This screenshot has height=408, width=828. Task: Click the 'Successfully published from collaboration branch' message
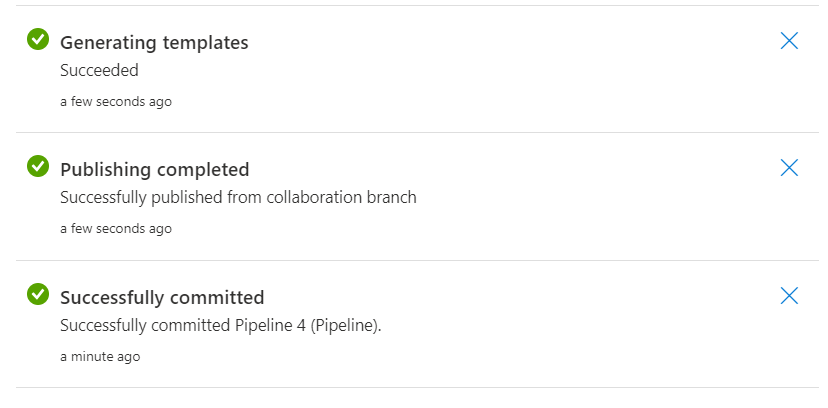point(238,197)
